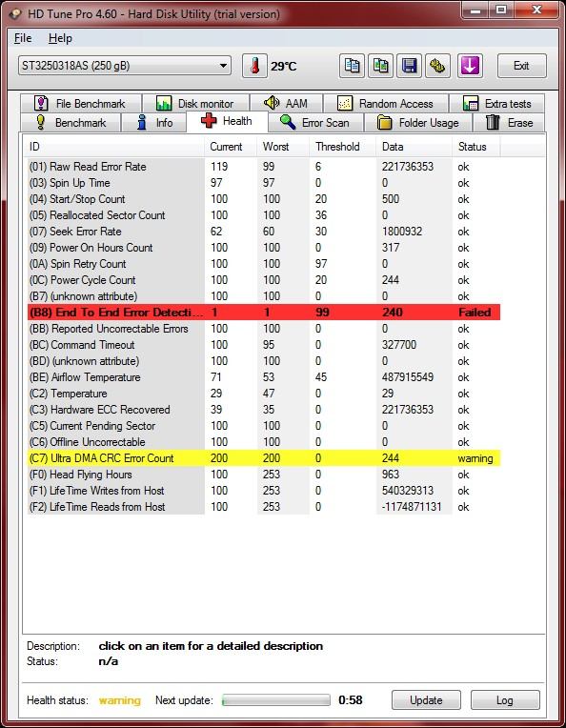
Task: Select the (01) Raw Read Error Rate row
Action: (264, 167)
